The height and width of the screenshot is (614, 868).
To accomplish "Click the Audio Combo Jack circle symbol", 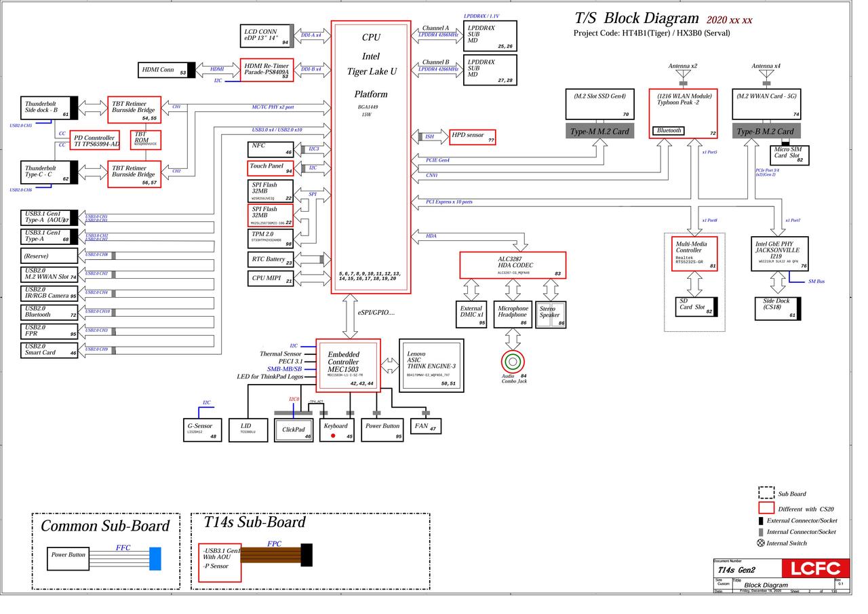I will [x=513, y=362].
